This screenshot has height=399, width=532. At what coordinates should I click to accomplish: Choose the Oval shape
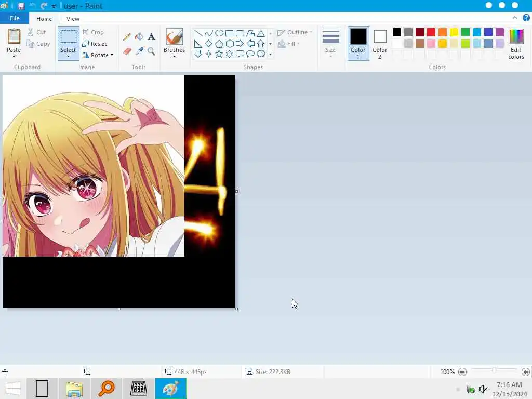coord(219,33)
